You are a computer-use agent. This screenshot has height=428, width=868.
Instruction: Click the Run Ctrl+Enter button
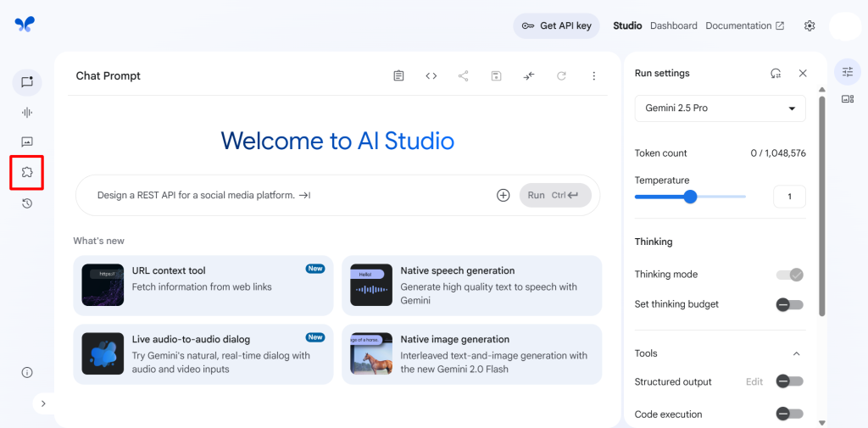point(555,195)
